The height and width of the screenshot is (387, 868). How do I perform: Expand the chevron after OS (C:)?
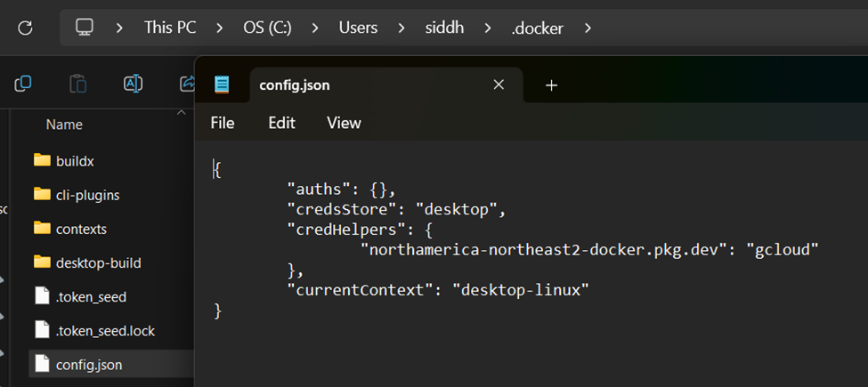coord(315,28)
